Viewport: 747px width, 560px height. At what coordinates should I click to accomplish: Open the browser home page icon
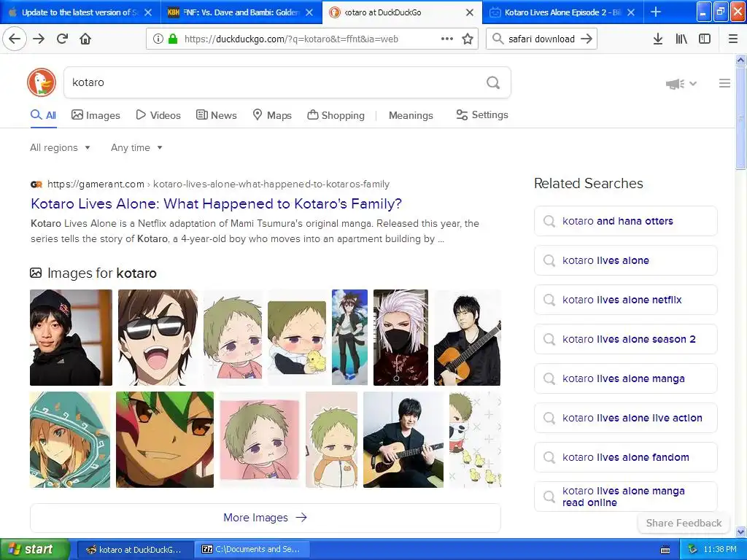(85, 39)
